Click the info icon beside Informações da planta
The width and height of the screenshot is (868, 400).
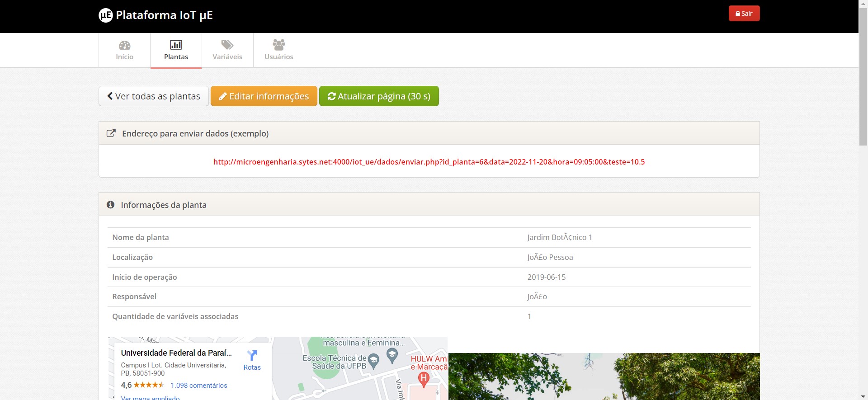click(110, 205)
